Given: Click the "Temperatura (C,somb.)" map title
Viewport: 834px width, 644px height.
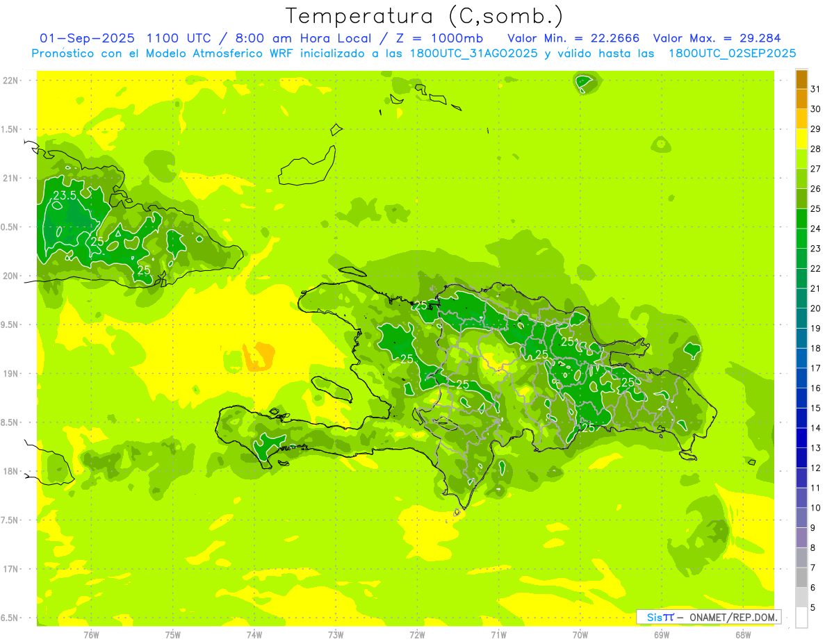Looking at the screenshot, I should tap(424, 16).
